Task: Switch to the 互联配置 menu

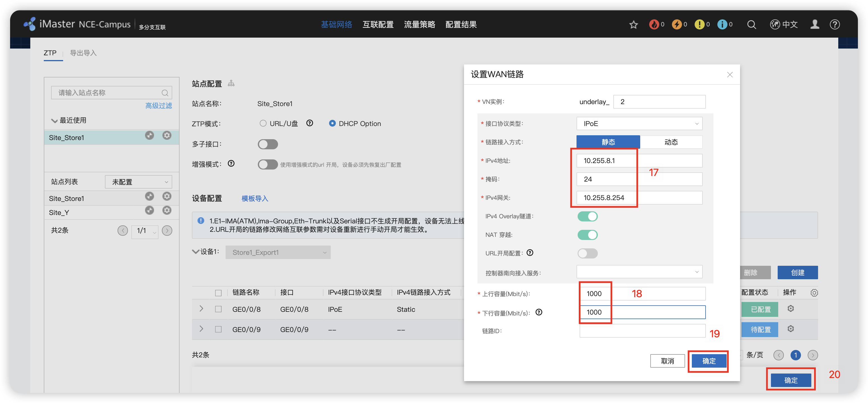Action: tap(378, 25)
